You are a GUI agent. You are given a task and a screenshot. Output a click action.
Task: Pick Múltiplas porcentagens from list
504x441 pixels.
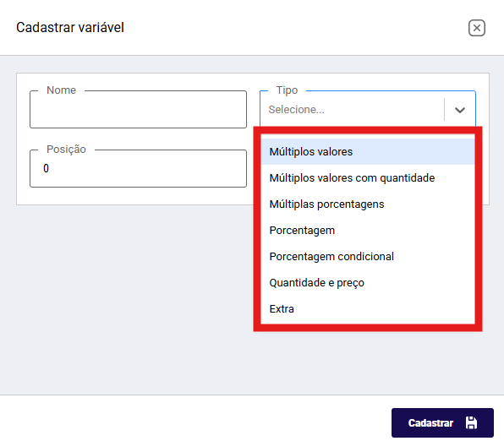tap(368, 204)
